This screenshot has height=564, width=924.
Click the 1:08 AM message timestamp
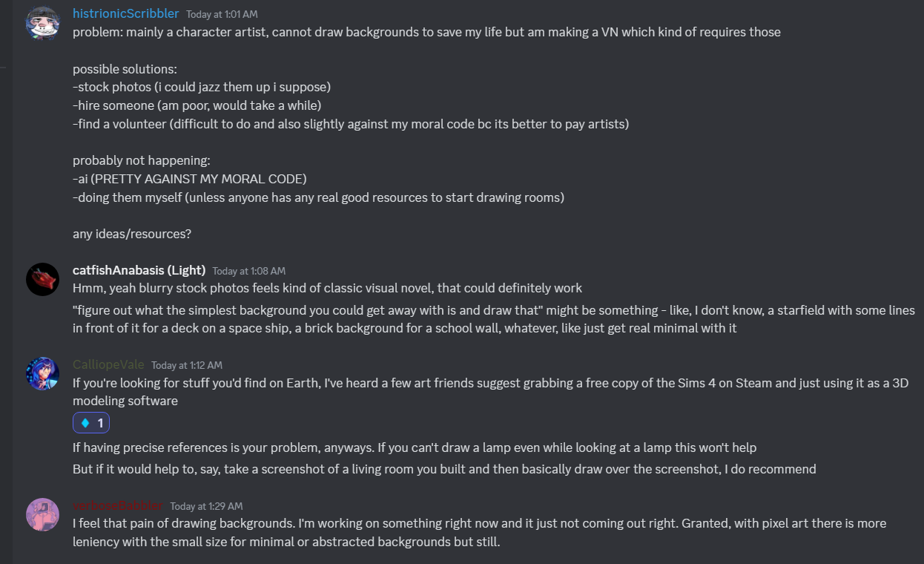(248, 272)
